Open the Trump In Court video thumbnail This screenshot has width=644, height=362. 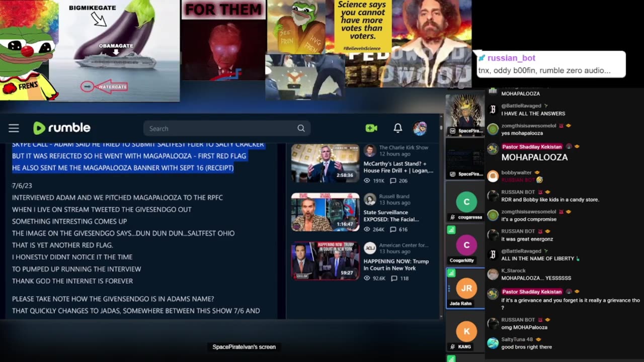(x=326, y=261)
